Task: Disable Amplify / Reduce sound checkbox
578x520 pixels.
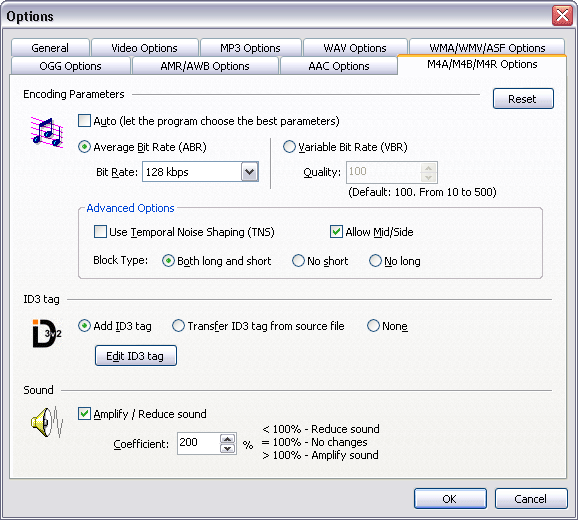Action: [x=84, y=413]
